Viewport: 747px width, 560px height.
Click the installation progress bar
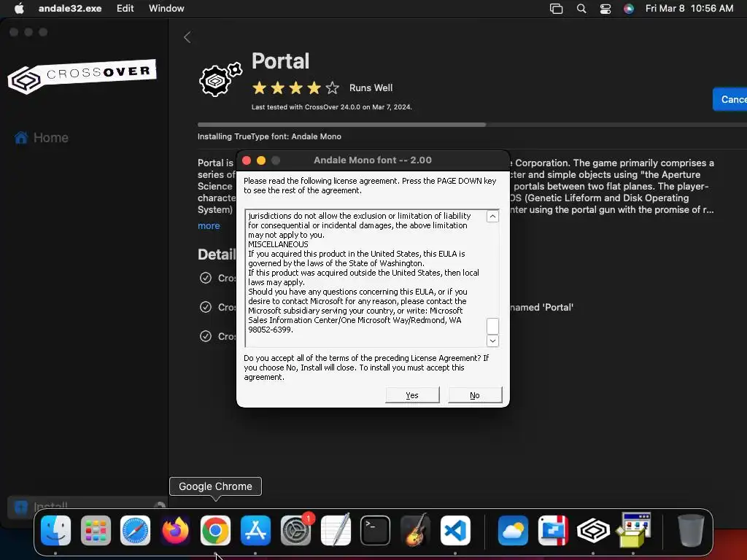pyautogui.click(x=472, y=125)
